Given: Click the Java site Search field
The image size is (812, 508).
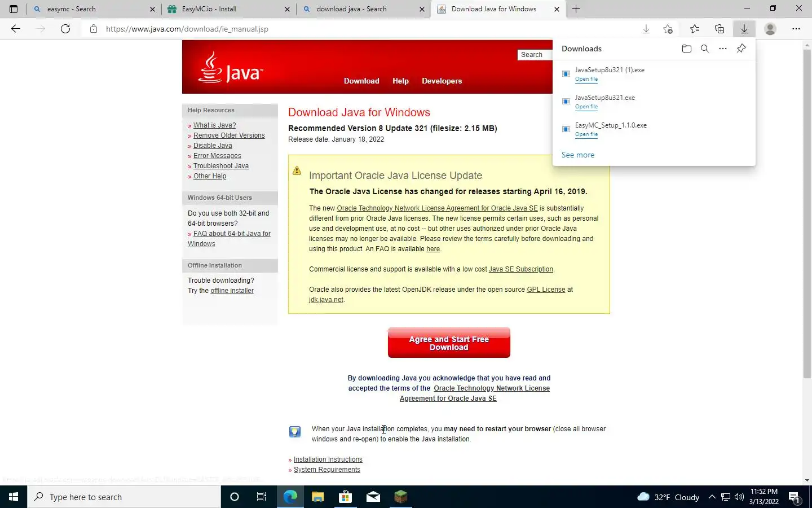Looking at the screenshot, I should click(x=535, y=55).
